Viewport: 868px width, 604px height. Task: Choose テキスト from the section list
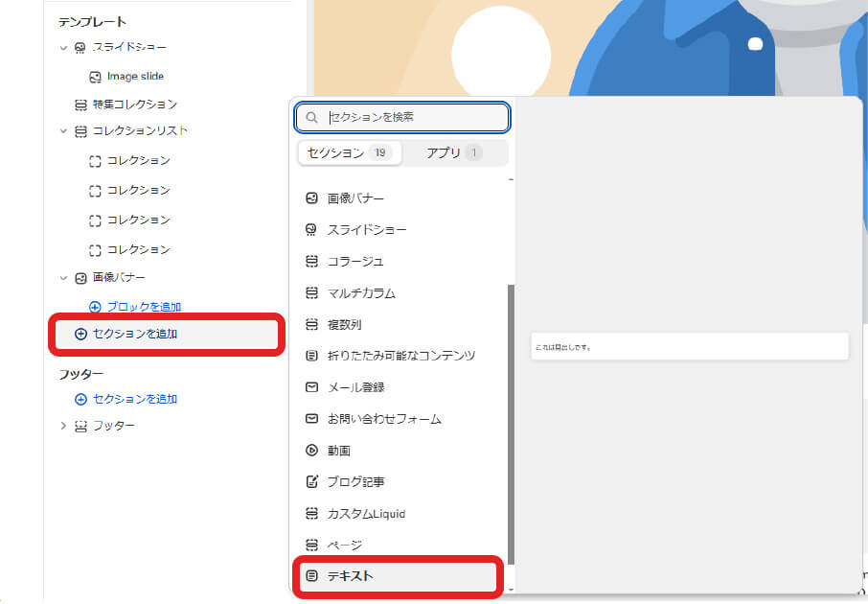click(351, 576)
